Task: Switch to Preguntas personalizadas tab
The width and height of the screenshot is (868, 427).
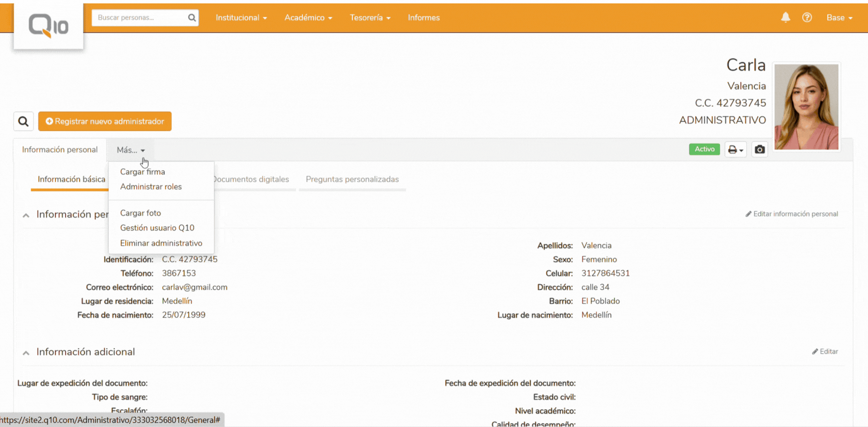Action: [x=352, y=180]
